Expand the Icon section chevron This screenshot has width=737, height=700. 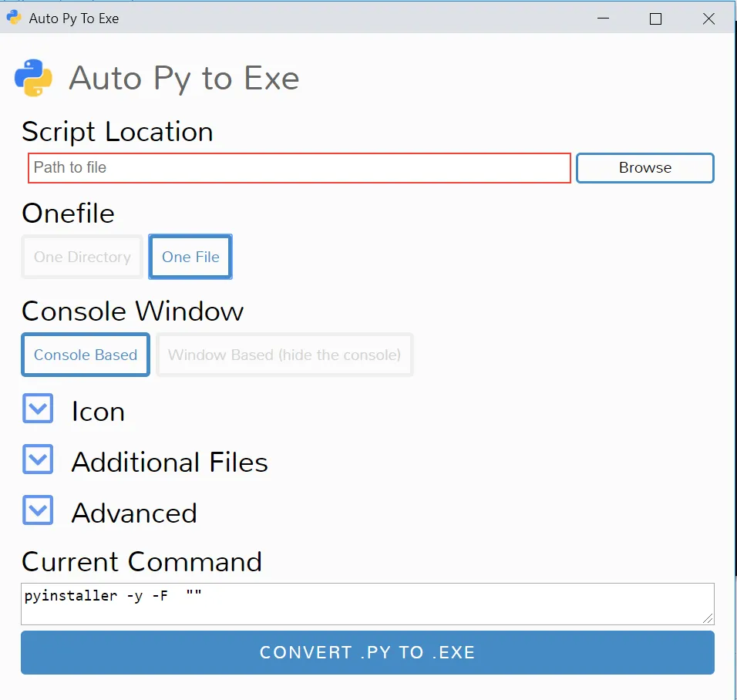[x=38, y=408]
